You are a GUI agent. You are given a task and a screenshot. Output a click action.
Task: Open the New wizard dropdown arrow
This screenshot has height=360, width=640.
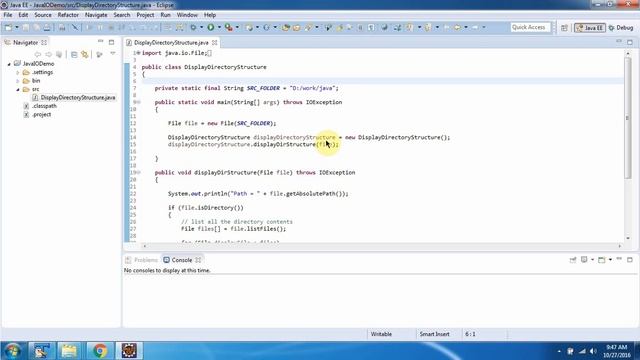point(17,27)
